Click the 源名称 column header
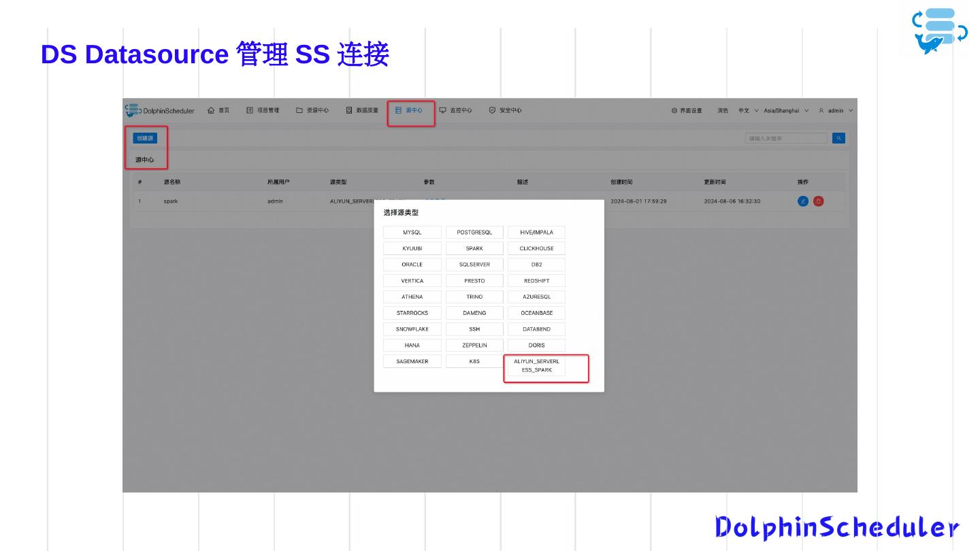The width and height of the screenshot is (980, 551). [172, 182]
